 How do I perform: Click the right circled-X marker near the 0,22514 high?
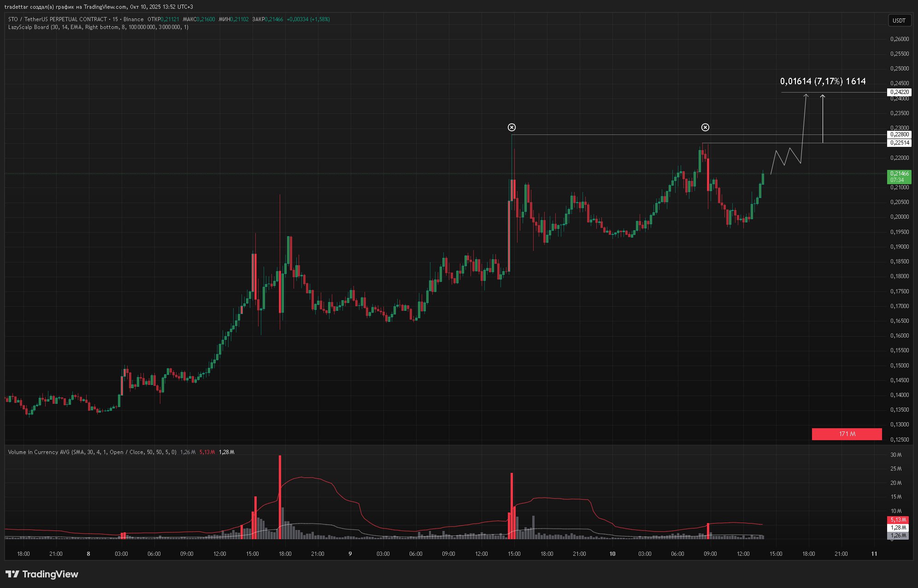[x=705, y=127]
